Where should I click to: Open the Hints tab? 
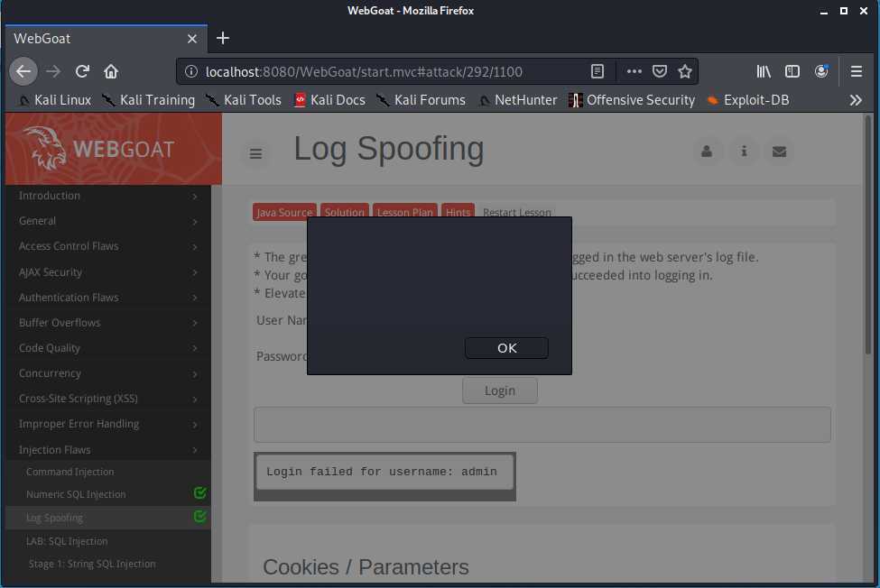pos(458,212)
